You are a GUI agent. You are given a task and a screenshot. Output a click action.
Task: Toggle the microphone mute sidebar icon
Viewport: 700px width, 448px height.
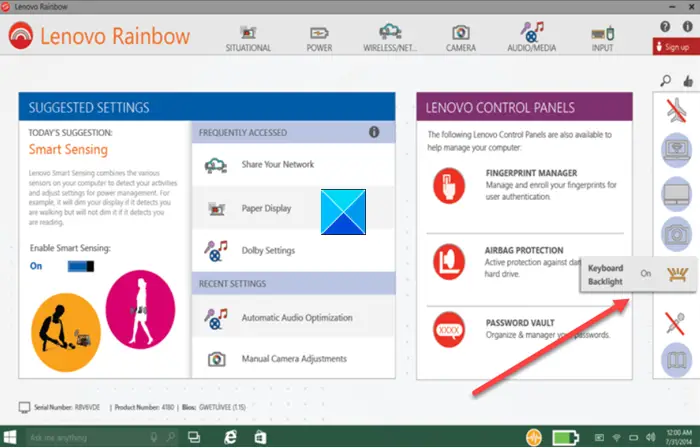pos(675,323)
